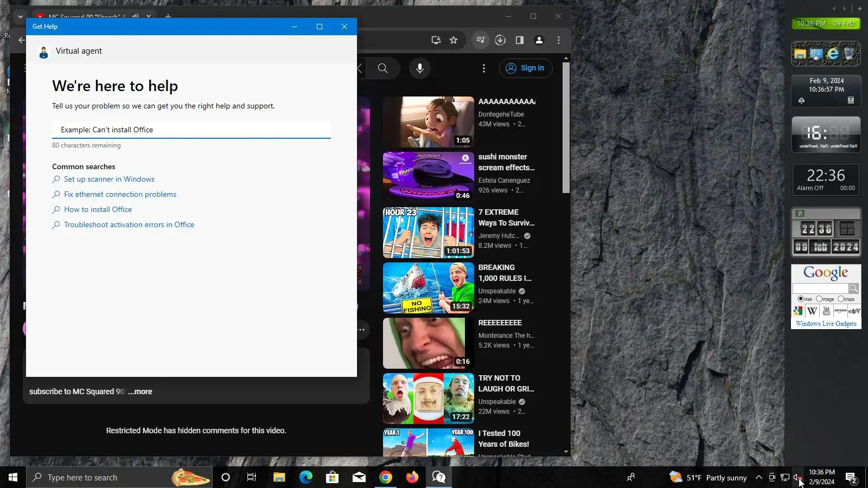
Task: Open 'Set up scanner in Windows' help search
Action: coord(109,179)
